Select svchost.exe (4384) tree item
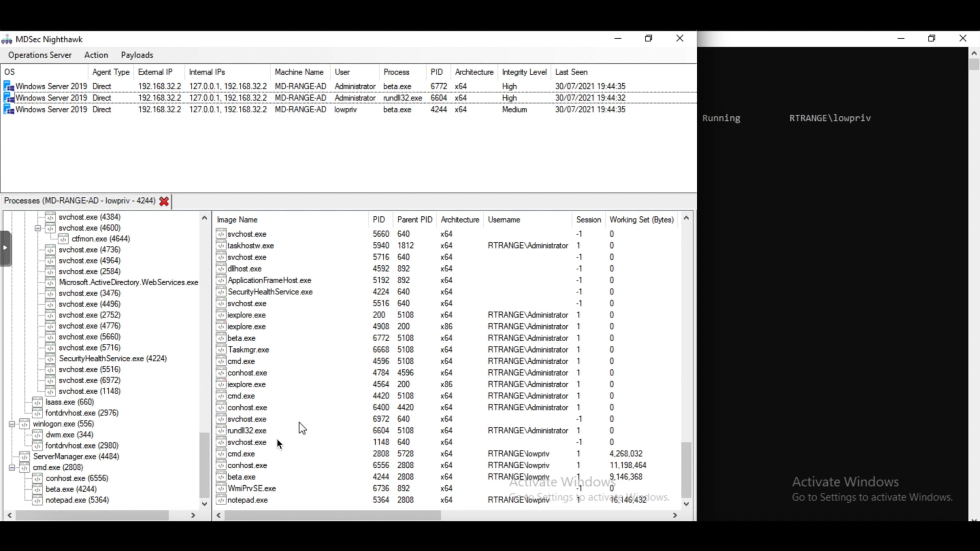Viewport: 980px width, 551px height. tap(89, 217)
